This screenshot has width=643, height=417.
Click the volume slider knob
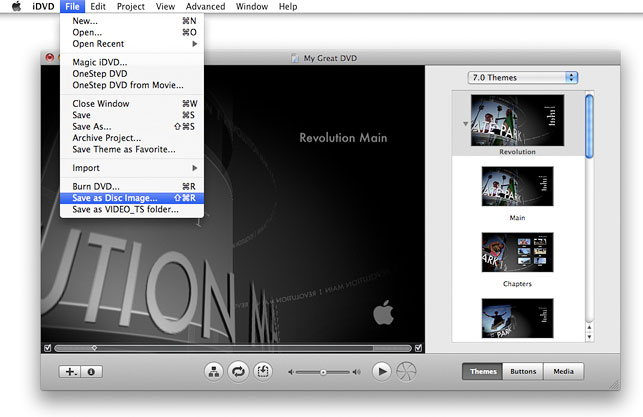tap(323, 372)
